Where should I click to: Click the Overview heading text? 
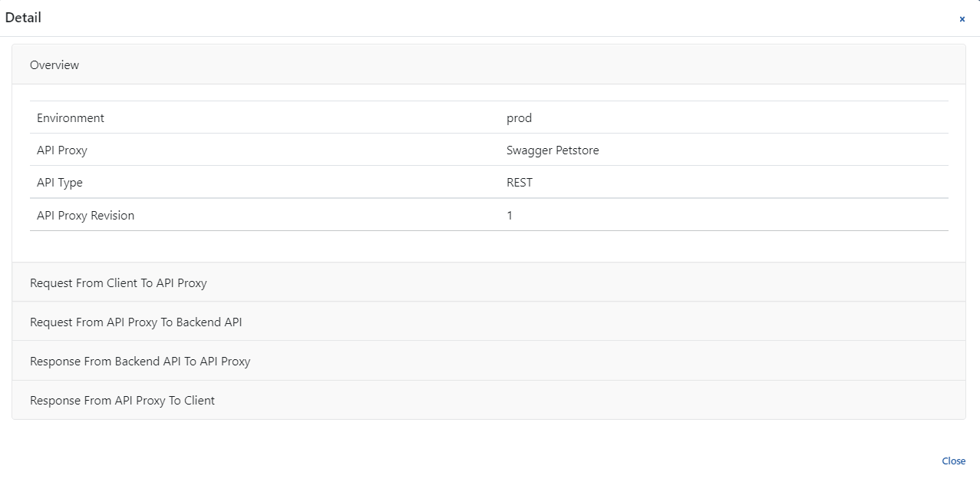(x=54, y=64)
